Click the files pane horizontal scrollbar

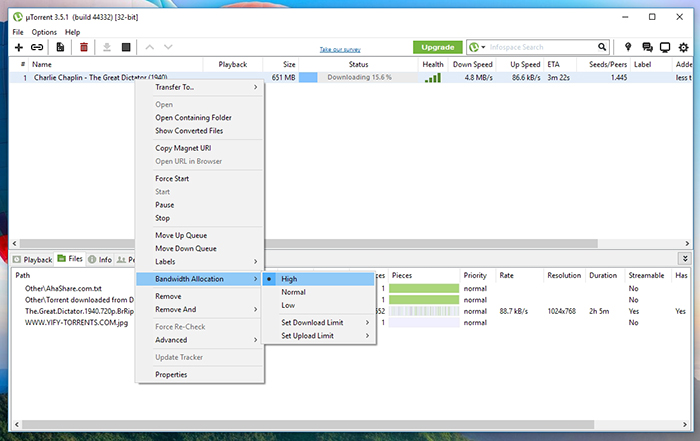click(308, 424)
